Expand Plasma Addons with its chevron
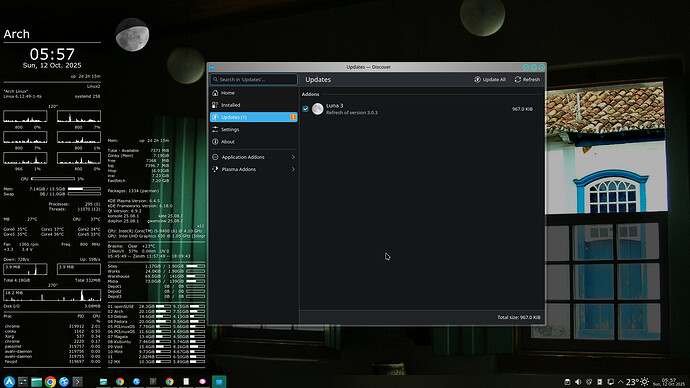The width and height of the screenshot is (690, 388). (293, 169)
